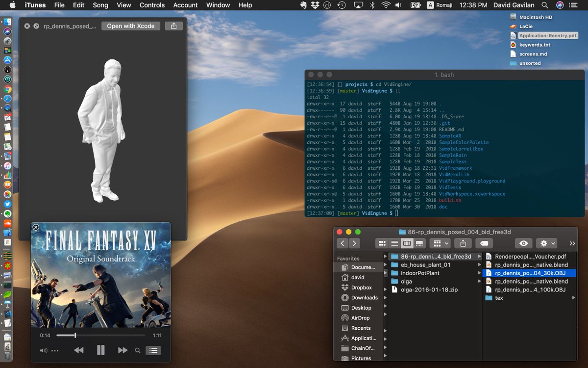The height and width of the screenshot is (368, 588).
Task: Switch Finder to column view
Action: (x=407, y=243)
